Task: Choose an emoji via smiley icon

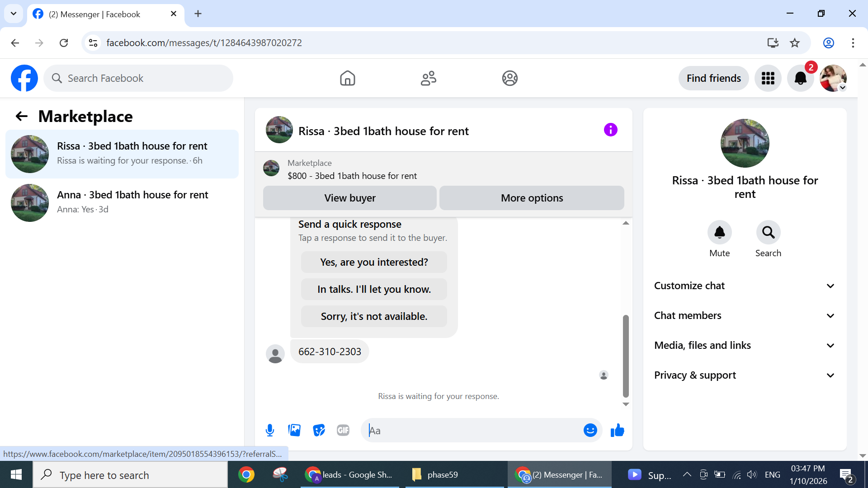Action: tap(590, 430)
